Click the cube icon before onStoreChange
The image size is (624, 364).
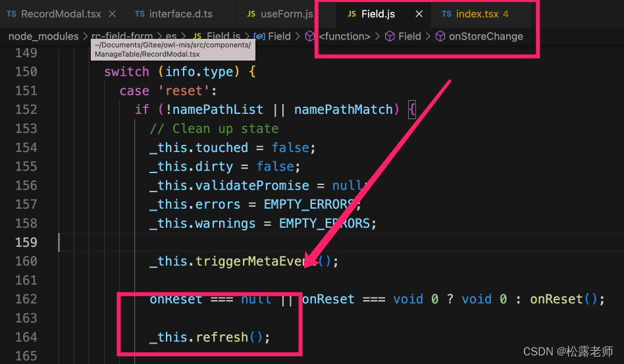point(440,37)
